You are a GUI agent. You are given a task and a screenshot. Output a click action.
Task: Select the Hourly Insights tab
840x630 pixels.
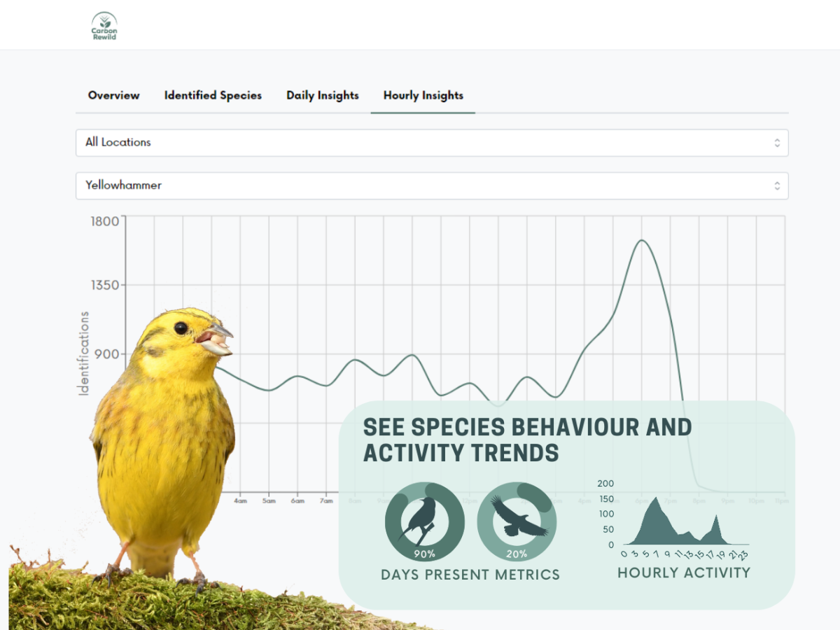(x=423, y=96)
